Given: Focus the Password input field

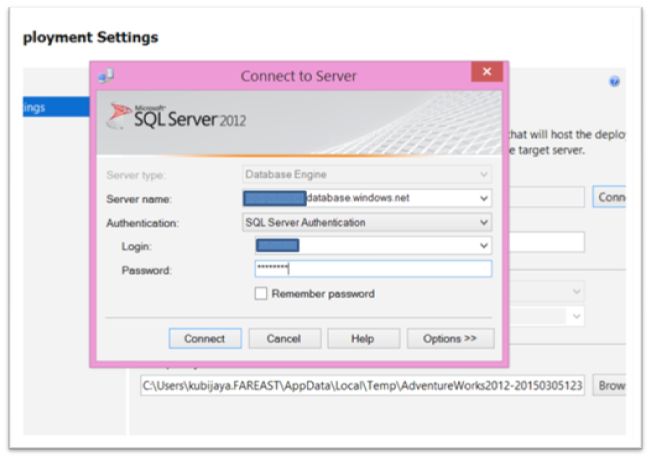Looking at the screenshot, I should coord(373,269).
